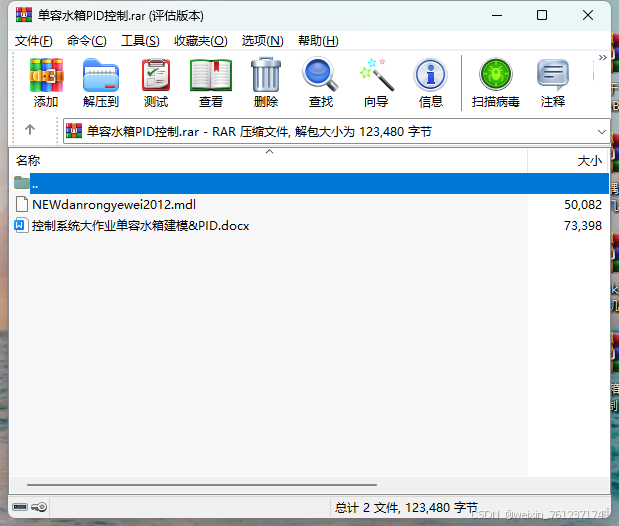
Task: Select NEWdanrongyewei2012.mdl file
Action: pyautogui.click(x=114, y=205)
